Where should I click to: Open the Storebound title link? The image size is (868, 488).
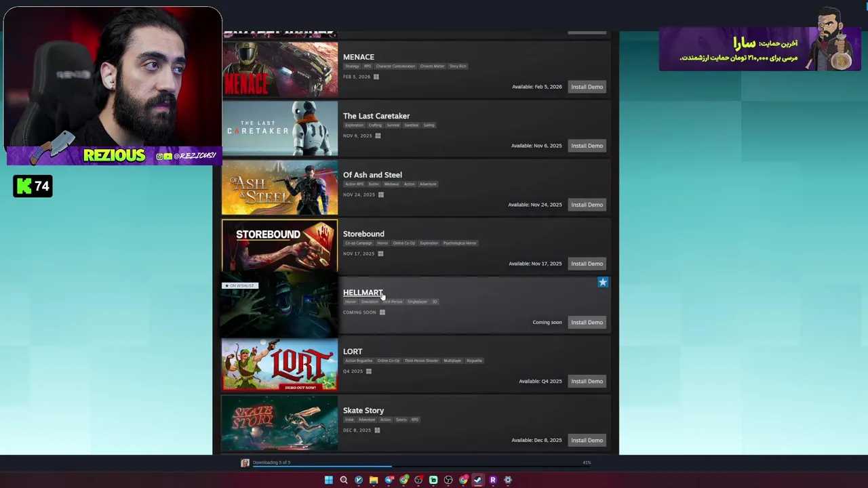tap(363, 234)
